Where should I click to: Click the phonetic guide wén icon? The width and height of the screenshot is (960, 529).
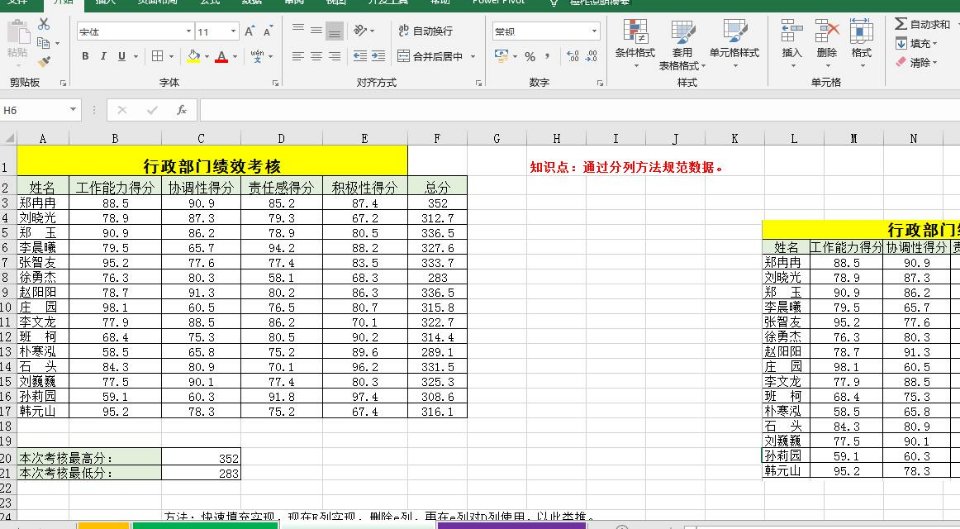[257, 56]
